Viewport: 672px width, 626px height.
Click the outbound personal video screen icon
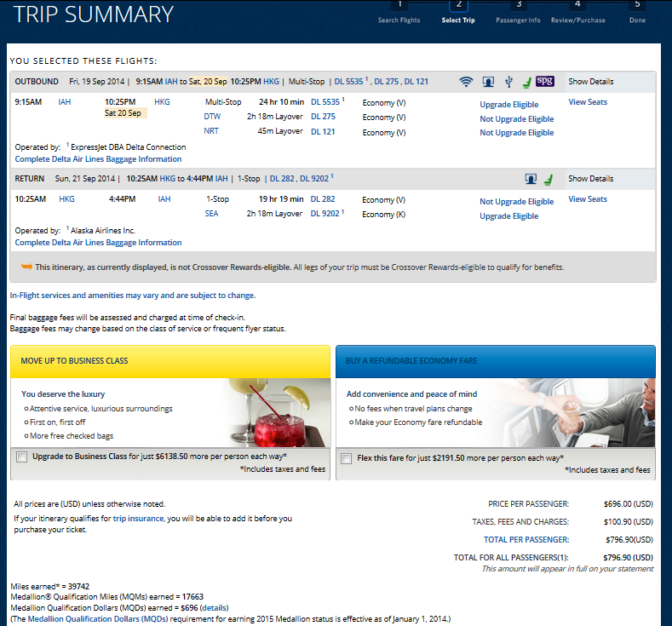489,82
